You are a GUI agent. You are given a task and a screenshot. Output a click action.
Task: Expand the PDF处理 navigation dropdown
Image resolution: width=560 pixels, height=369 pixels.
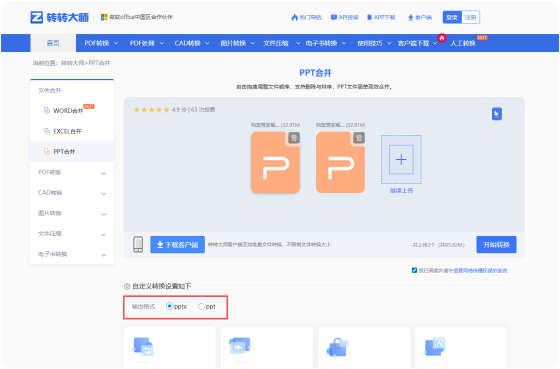click(x=146, y=43)
